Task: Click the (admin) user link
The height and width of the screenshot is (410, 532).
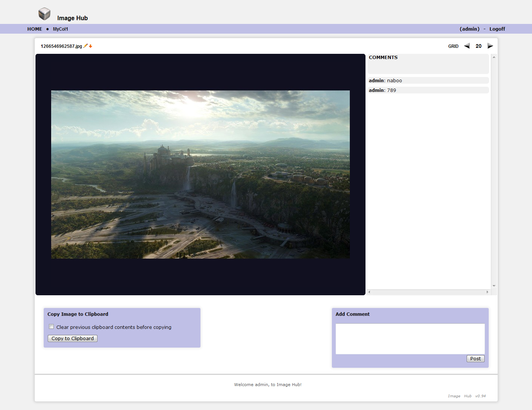Action: [469, 29]
